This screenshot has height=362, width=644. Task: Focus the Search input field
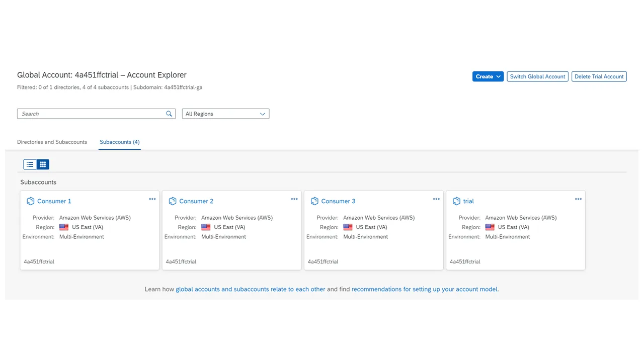(92, 114)
